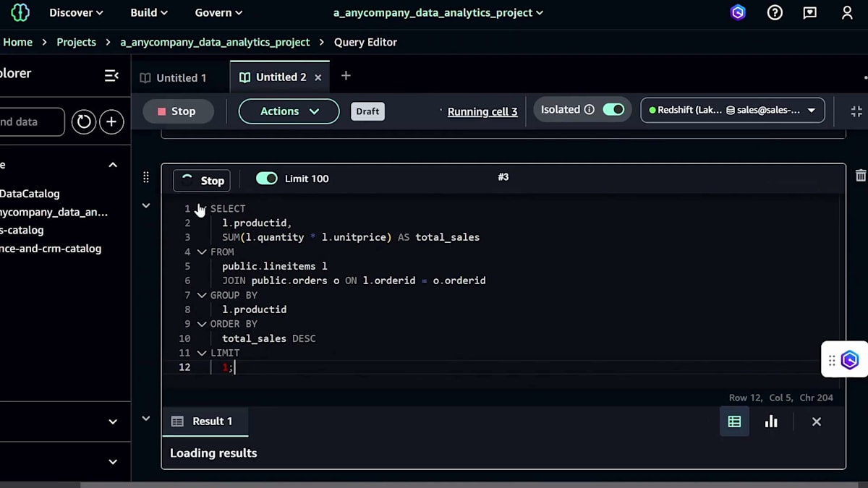Select the nce-and-crm-catalog tree item
The width and height of the screenshot is (868, 488).
pyautogui.click(x=51, y=248)
